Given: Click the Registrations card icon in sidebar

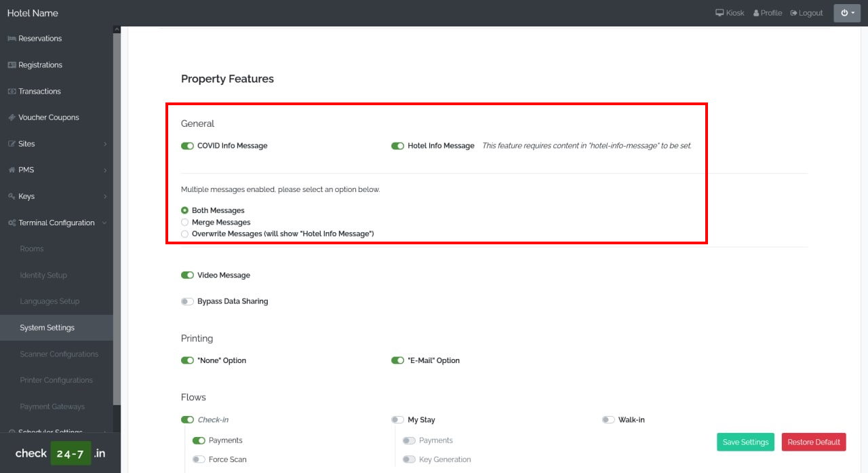Looking at the screenshot, I should pos(12,65).
